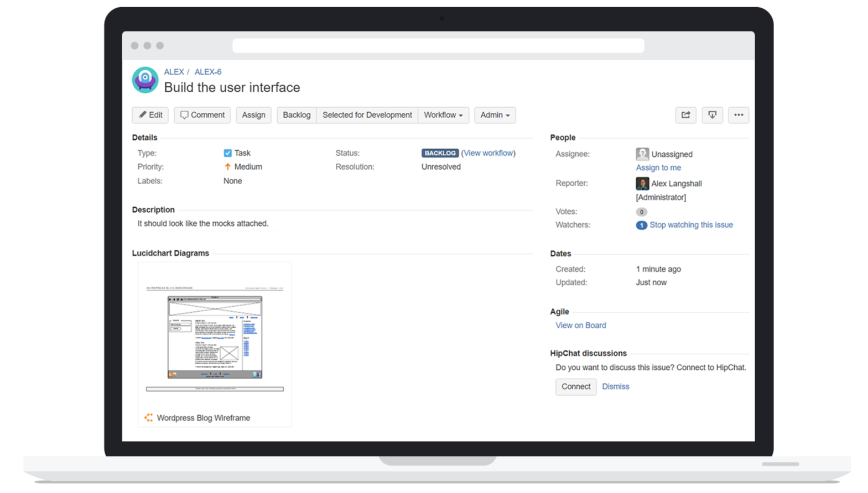Click the Edit button
This screenshot has height=493, width=868.
point(150,115)
